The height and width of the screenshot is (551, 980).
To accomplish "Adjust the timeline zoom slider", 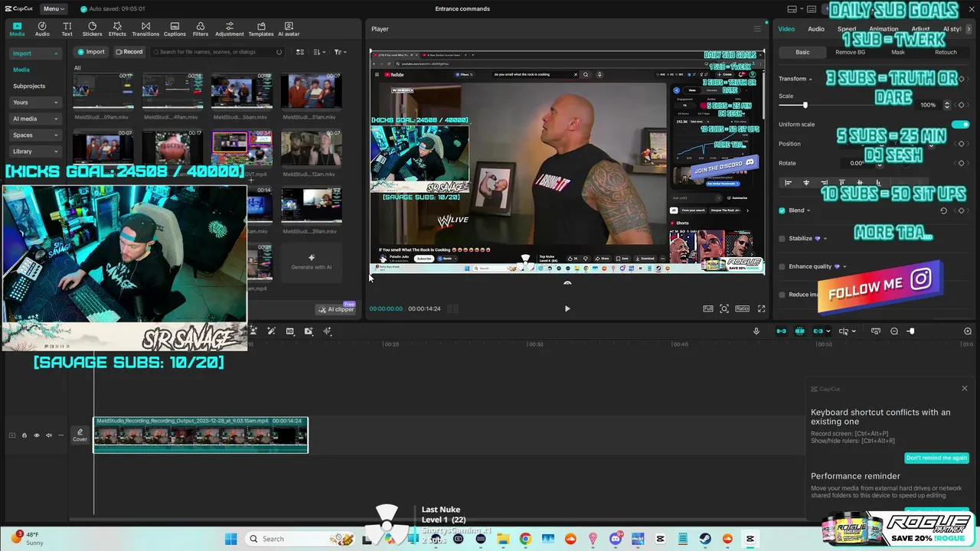I will pos(911,331).
